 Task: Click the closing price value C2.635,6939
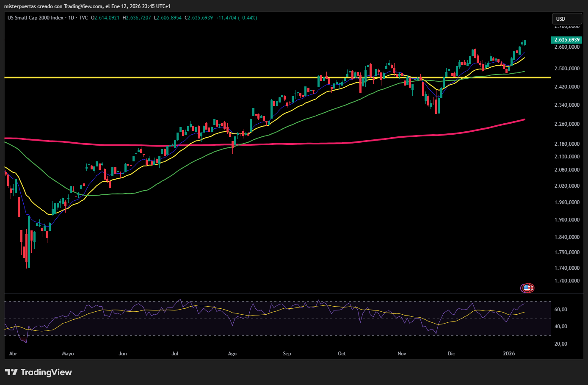pos(199,18)
